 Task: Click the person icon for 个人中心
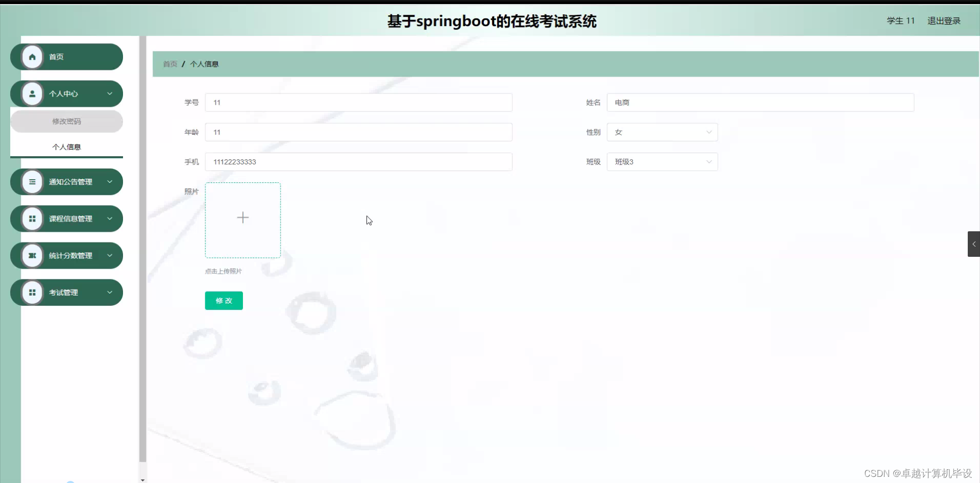pos(32,94)
